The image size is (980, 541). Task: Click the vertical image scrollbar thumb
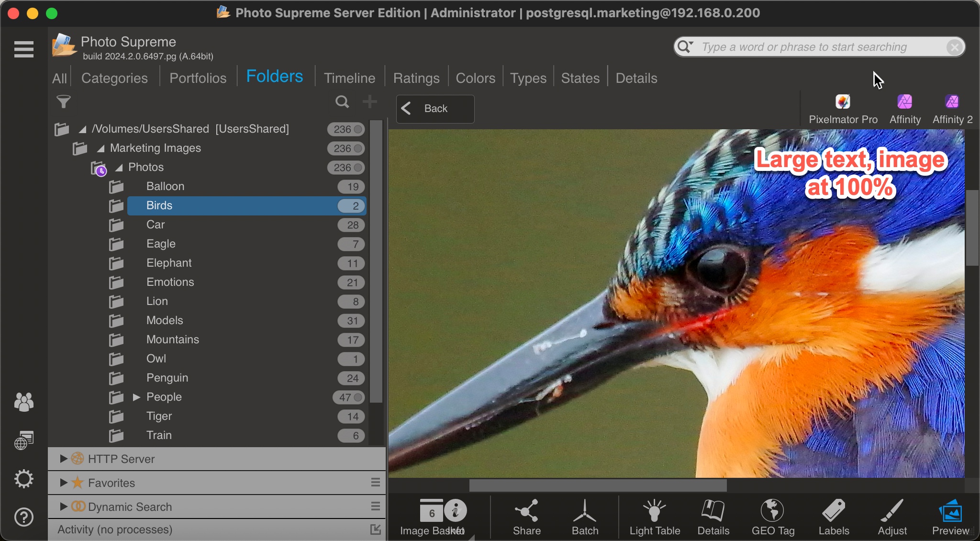(972, 227)
